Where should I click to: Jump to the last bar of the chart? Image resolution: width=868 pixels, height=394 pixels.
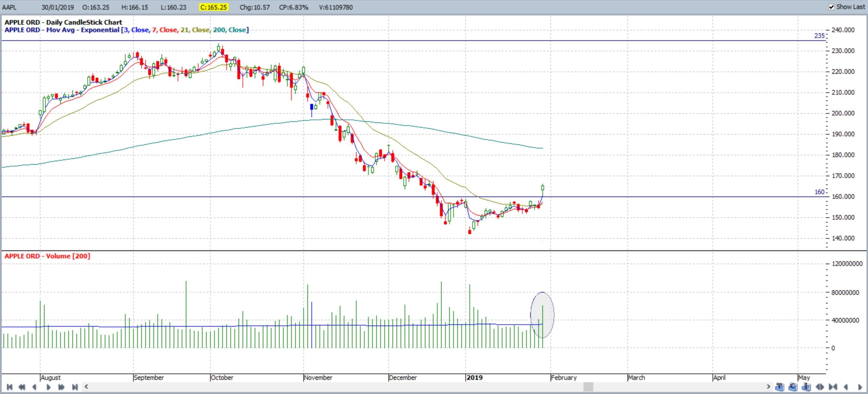[75, 387]
